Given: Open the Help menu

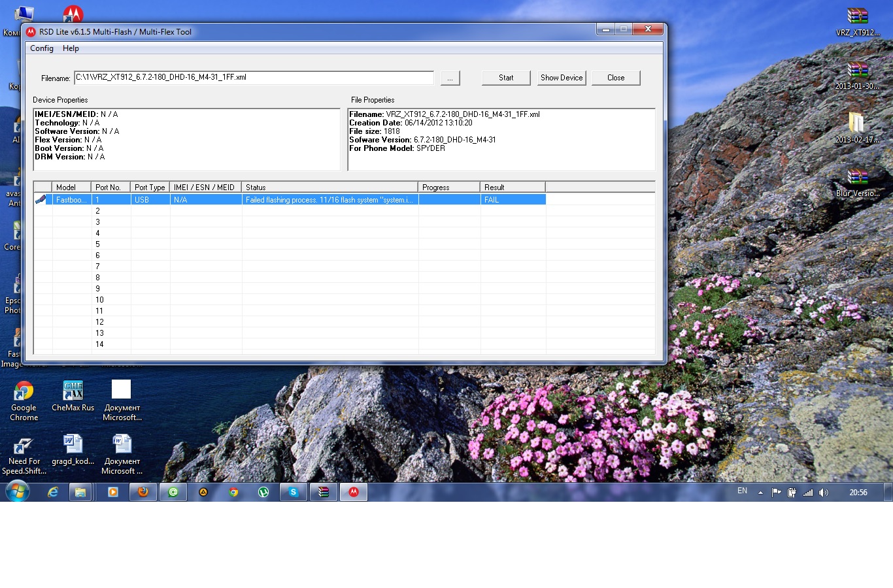Looking at the screenshot, I should click(x=71, y=48).
